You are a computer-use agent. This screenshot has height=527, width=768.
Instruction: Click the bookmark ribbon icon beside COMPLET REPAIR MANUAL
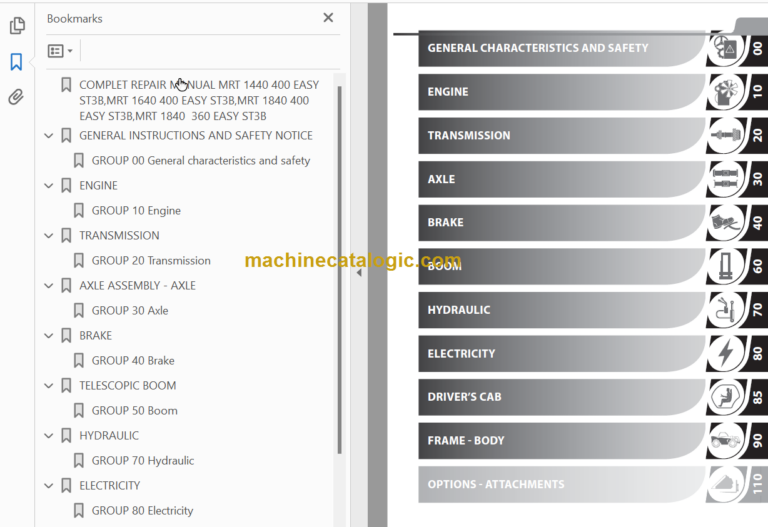pyautogui.click(x=66, y=85)
